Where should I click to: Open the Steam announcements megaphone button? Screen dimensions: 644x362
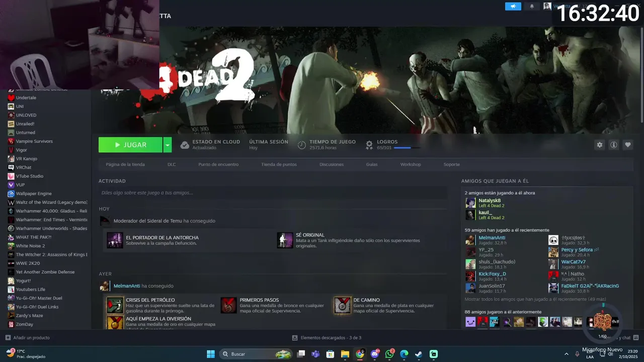tap(513, 6)
